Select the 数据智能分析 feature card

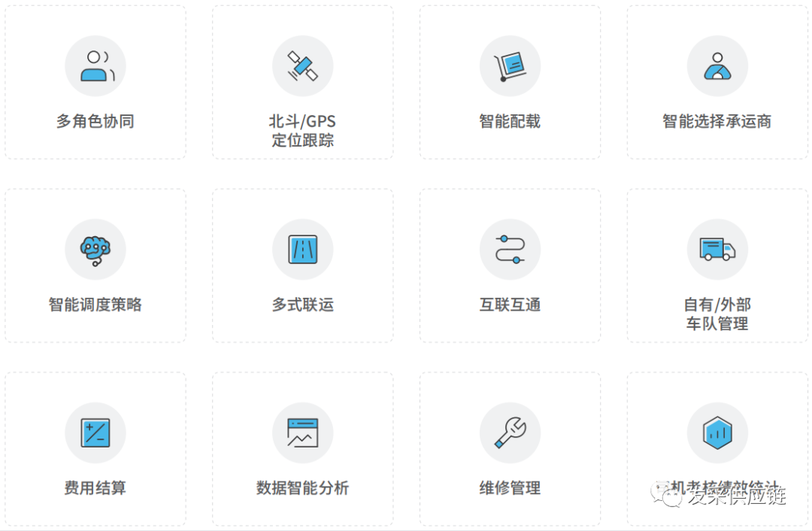coord(303,448)
